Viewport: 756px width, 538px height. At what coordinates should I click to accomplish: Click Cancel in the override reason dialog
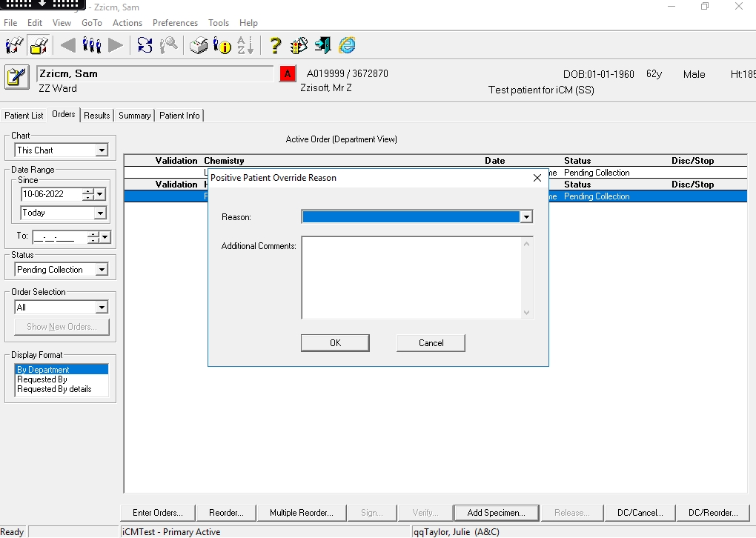tap(431, 343)
